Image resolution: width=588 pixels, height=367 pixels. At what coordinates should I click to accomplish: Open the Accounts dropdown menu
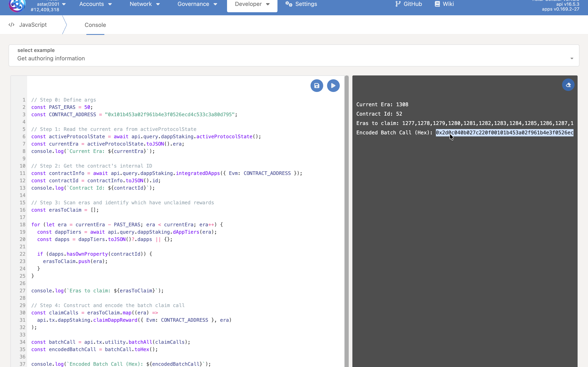click(x=96, y=4)
